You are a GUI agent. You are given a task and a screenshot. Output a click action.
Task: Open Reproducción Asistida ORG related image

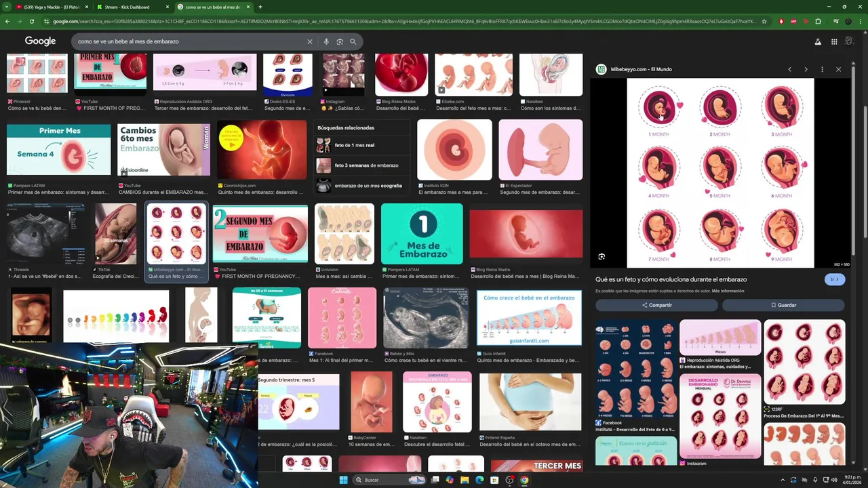(720, 338)
